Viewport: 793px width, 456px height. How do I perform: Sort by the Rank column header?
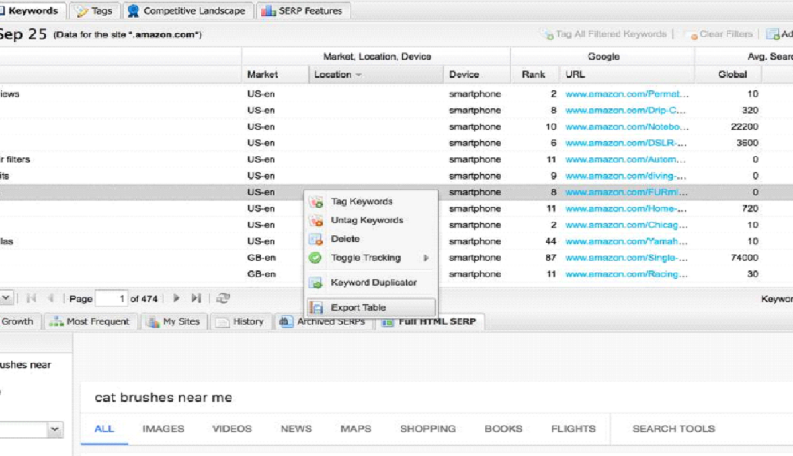[x=534, y=74]
